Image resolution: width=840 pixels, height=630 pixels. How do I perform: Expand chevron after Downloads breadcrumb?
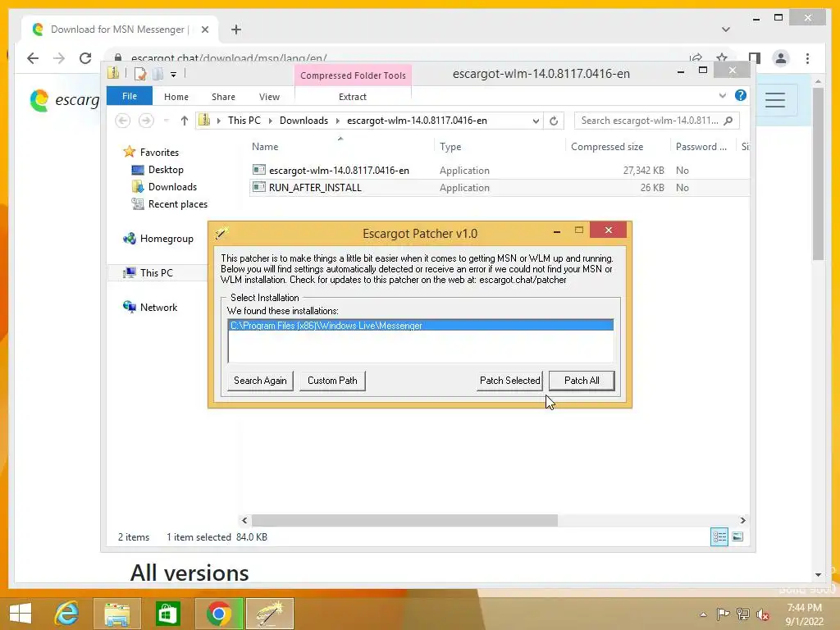point(337,121)
